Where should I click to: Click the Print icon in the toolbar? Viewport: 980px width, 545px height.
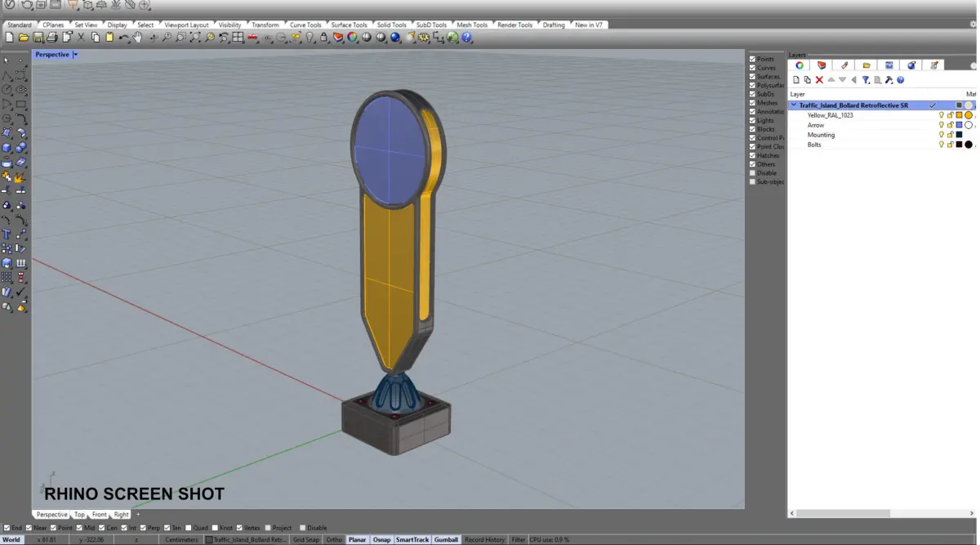[51, 38]
